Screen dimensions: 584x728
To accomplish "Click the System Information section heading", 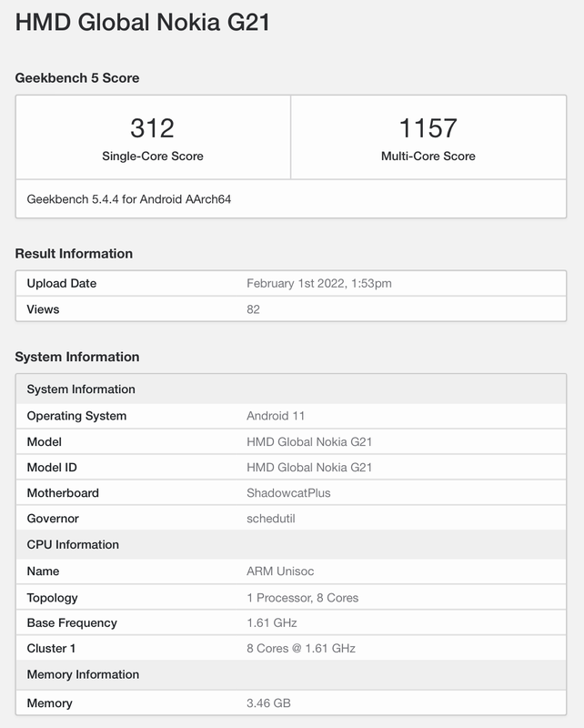I will [x=77, y=357].
